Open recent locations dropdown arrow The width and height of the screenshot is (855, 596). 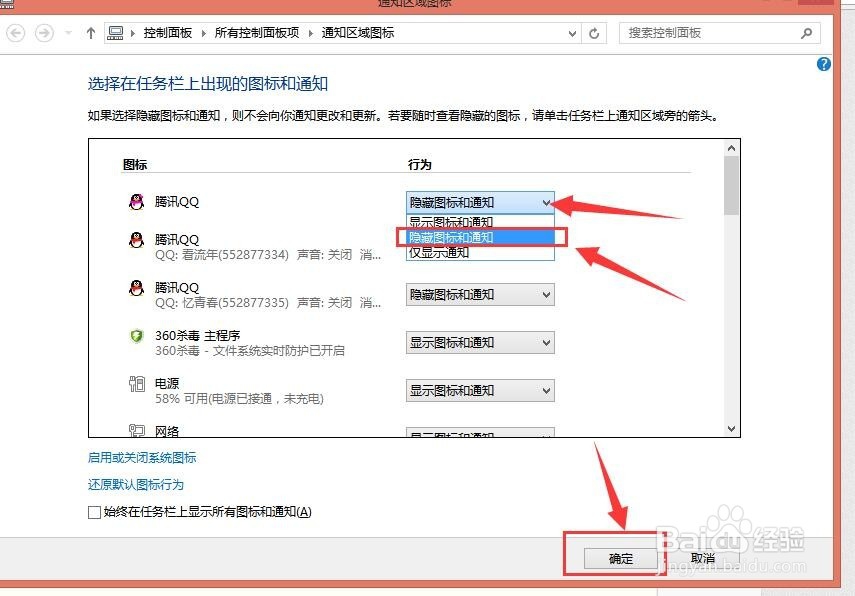point(68,33)
